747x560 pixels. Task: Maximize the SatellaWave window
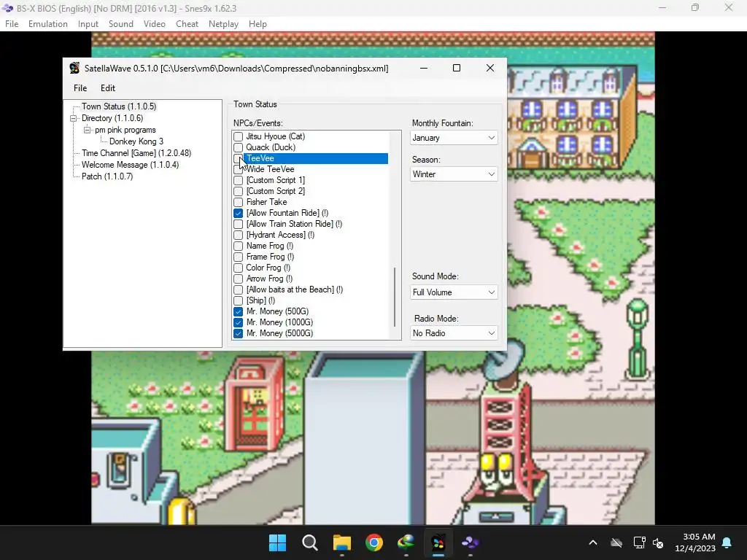point(457,68)
